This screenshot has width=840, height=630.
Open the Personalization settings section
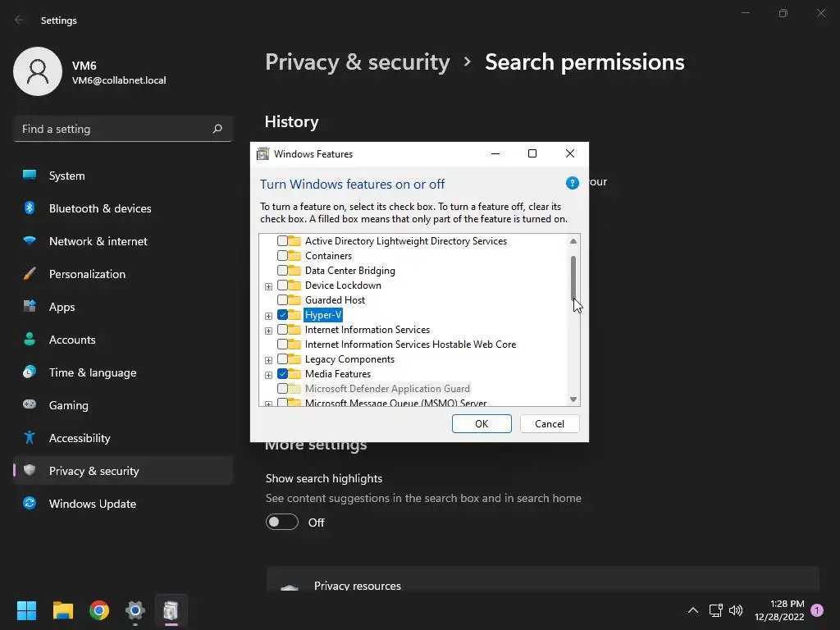point(87,274)
